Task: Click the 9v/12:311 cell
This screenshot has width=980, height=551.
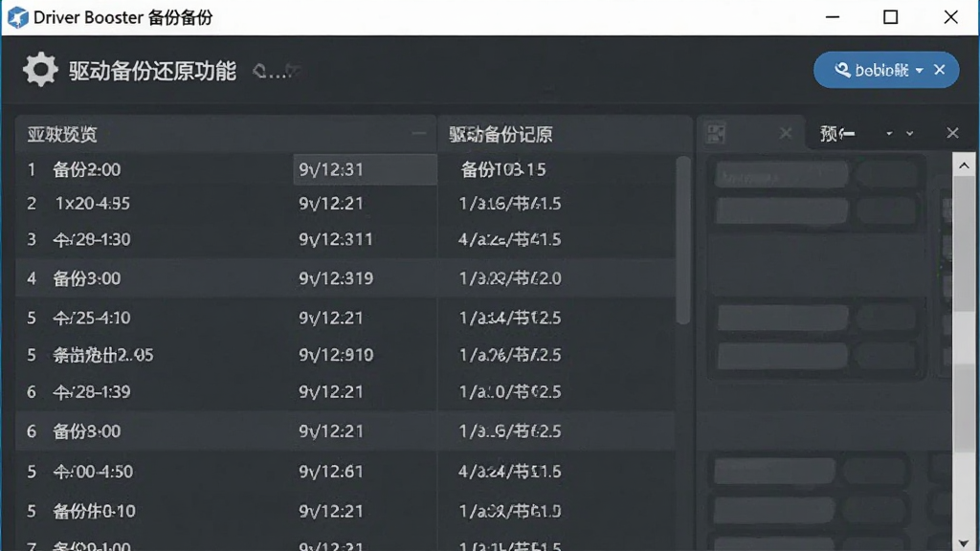Action: tap(336, 240)
